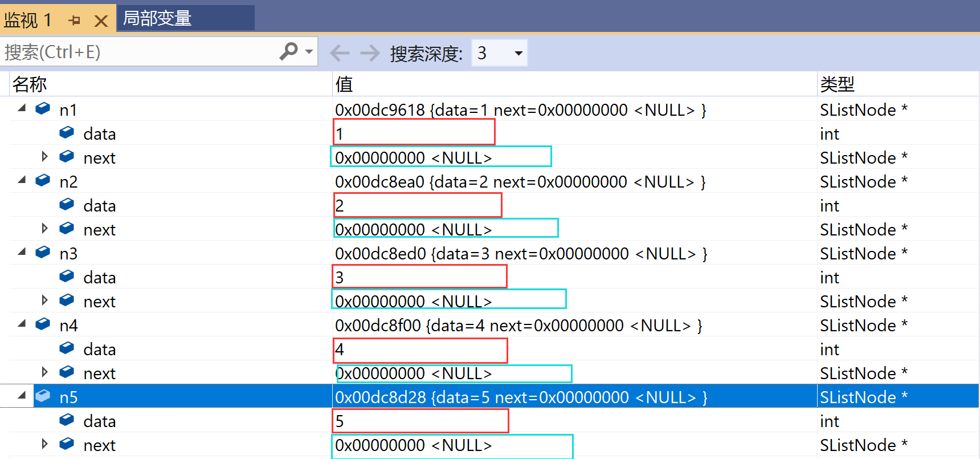The image size is (980, 459).
Task: Select value 0x00dc9618 of n1
Action: click(380, 110)
